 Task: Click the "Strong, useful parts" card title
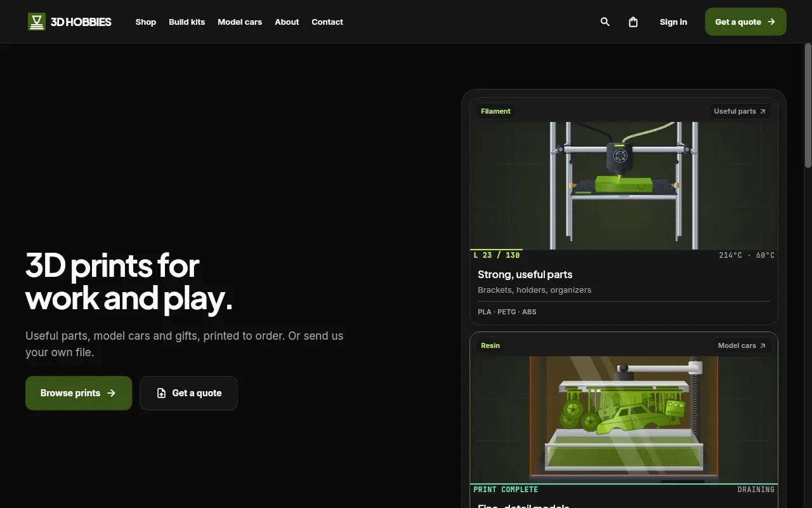point(525,274)
